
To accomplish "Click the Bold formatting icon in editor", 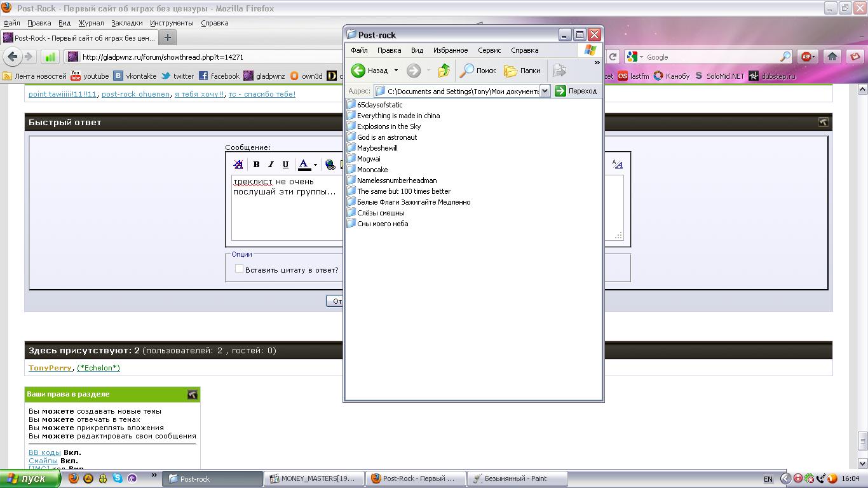I will click(x=256, y=165).
